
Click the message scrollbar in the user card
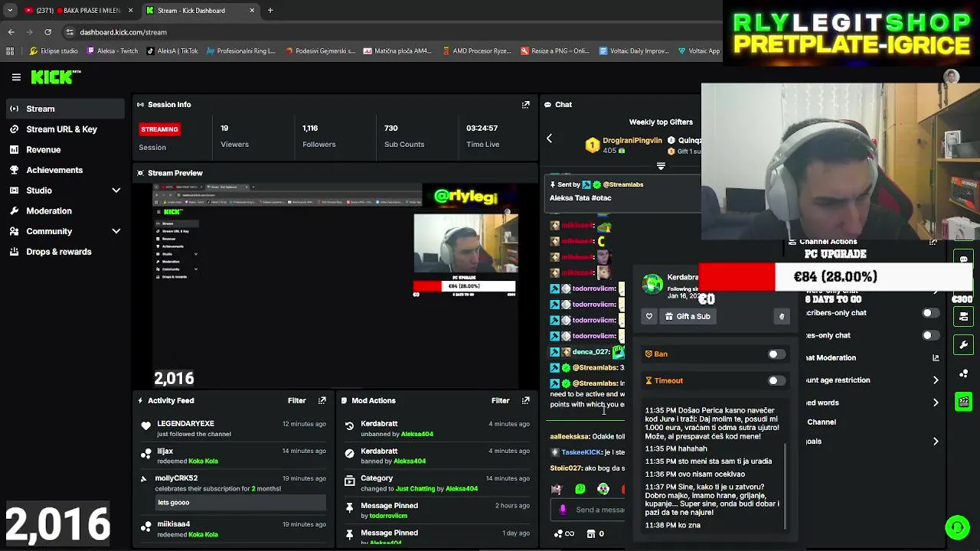pos(786,485)
